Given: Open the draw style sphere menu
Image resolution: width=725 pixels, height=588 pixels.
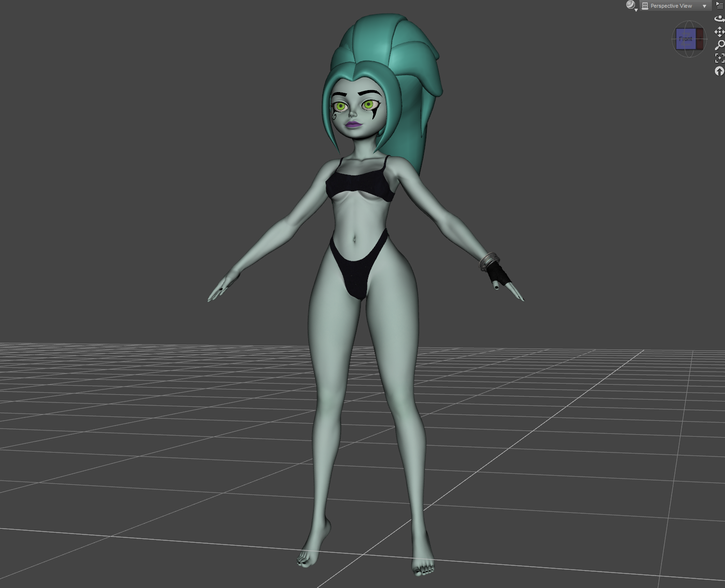Looking at the screenshot, I should [632, 6].
